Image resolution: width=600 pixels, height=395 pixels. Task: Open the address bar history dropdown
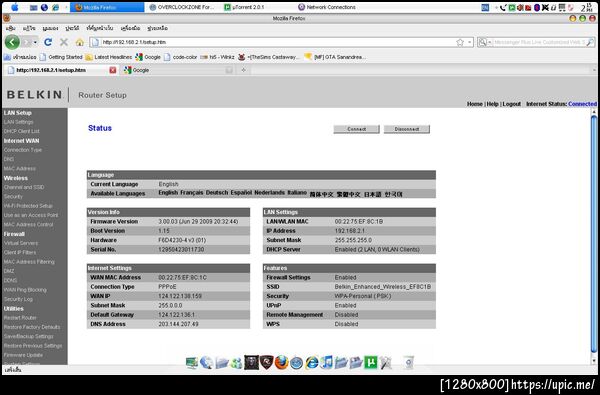coord(470,42)
